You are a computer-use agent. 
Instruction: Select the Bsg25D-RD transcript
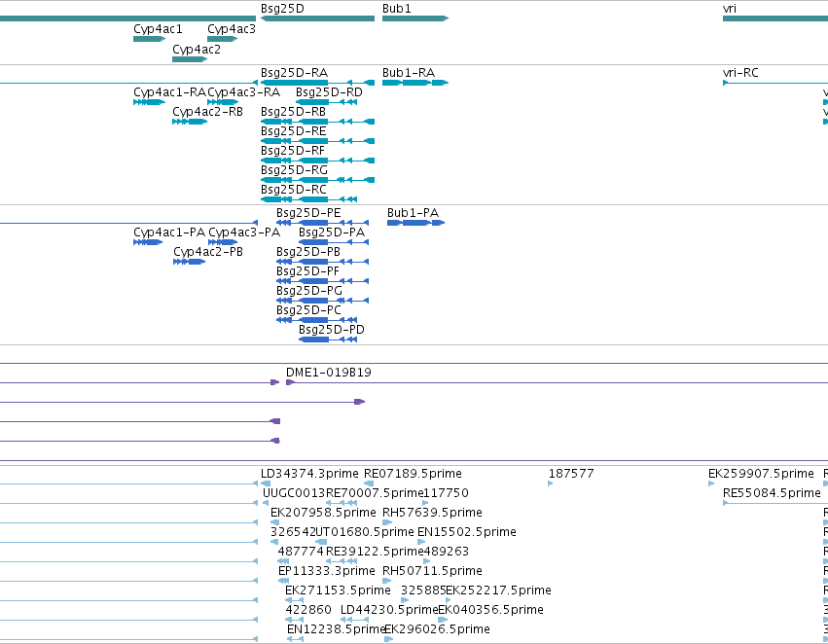coord(326,102)
